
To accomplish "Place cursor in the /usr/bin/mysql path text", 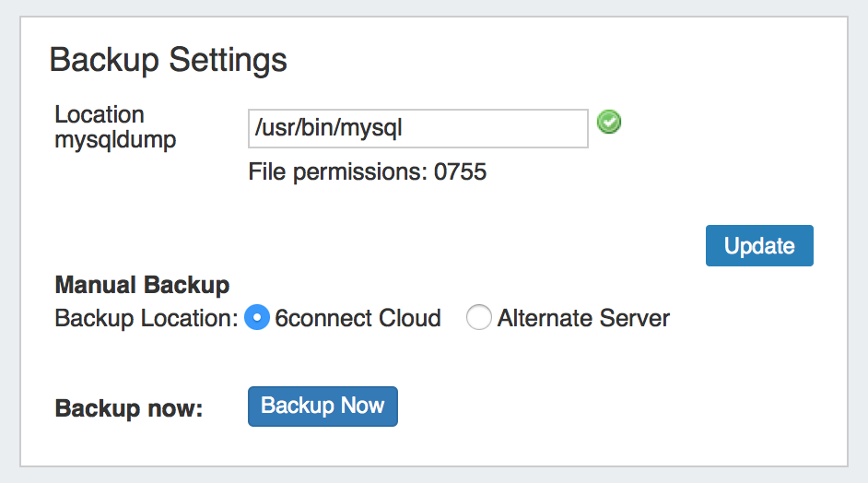I will 330,129.
